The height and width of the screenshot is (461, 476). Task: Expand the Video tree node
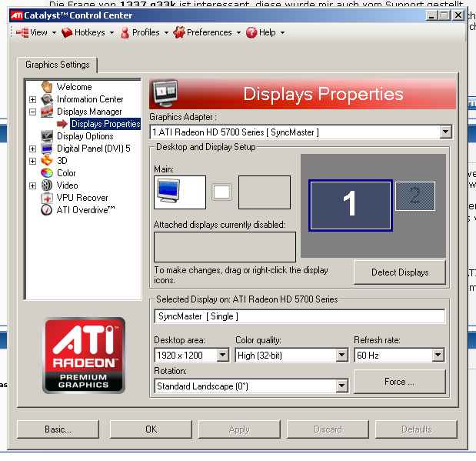[x=32, y=185]
